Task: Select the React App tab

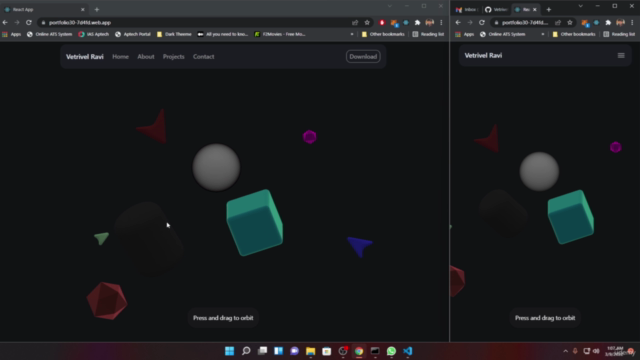Action: [x=43, y=9]
